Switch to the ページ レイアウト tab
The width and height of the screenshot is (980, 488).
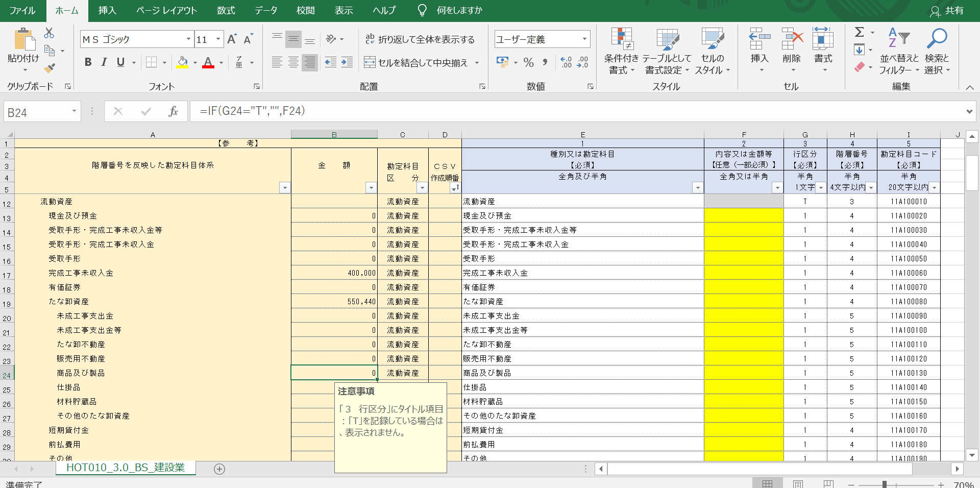click(x=166, y=10)
